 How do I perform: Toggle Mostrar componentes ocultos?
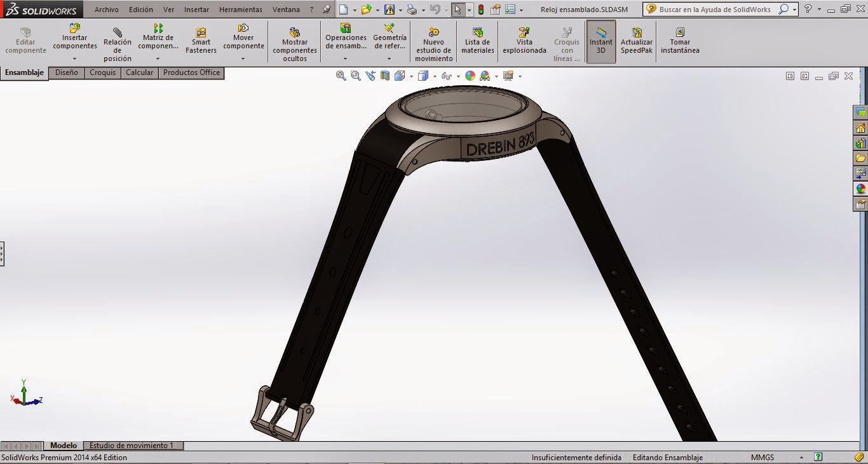(294, 40)
